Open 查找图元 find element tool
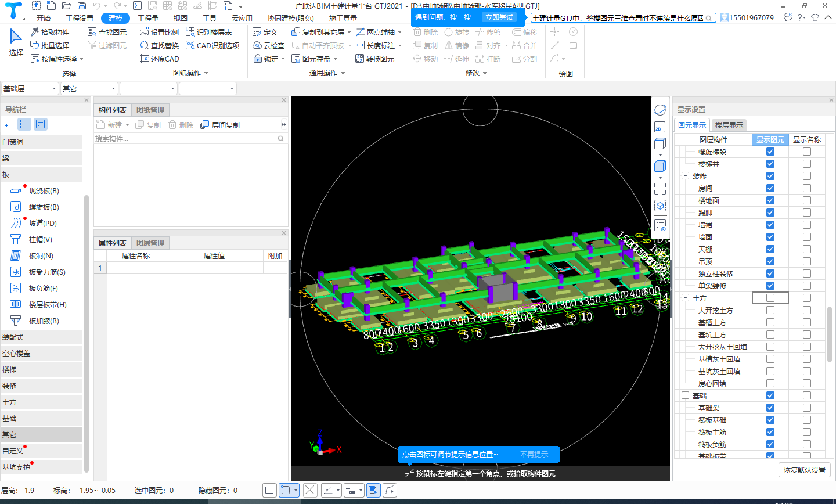Image resolution: width=836 pixels, height=504 pixels. point(107,32)
